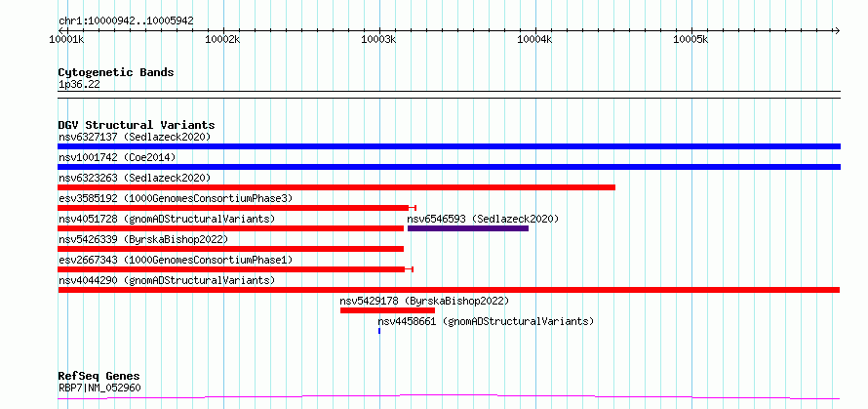Select the red bar under nsv6323263
This screenshot has width=868, height=409.
pos(336,187)
